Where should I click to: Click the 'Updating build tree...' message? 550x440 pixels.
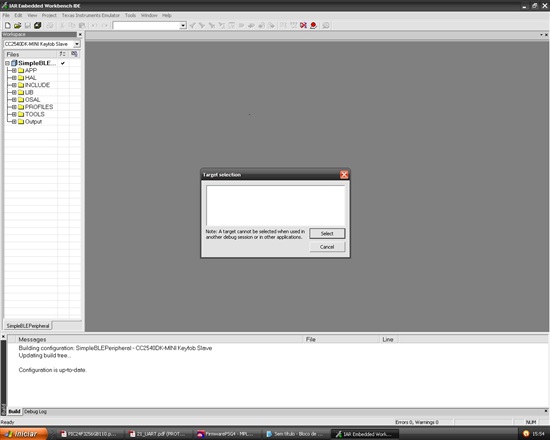coord(45,355)
